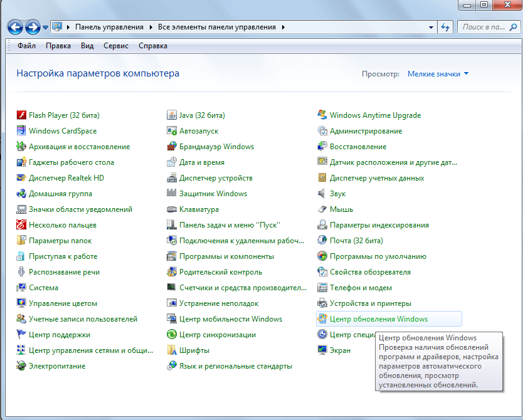Open the Звук speaker icon
Viewport: 523px width, 420px height.
click(x=322, y=193)
